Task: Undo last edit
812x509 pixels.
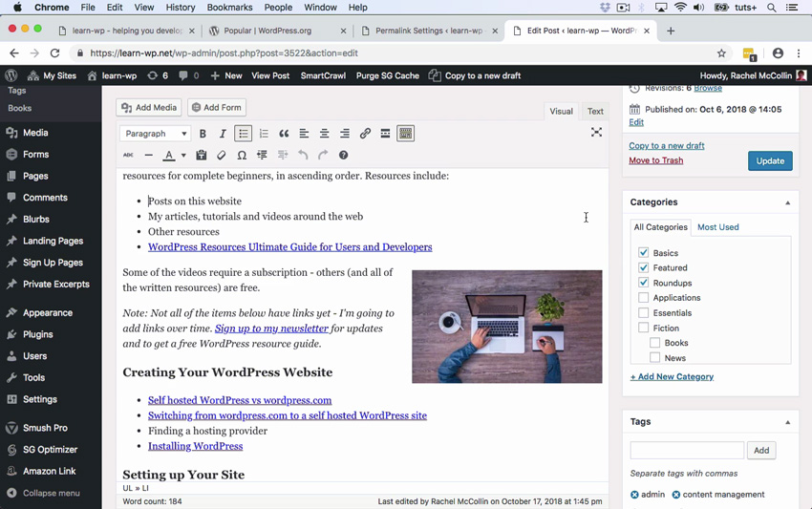Action: [x=303, y=155]
